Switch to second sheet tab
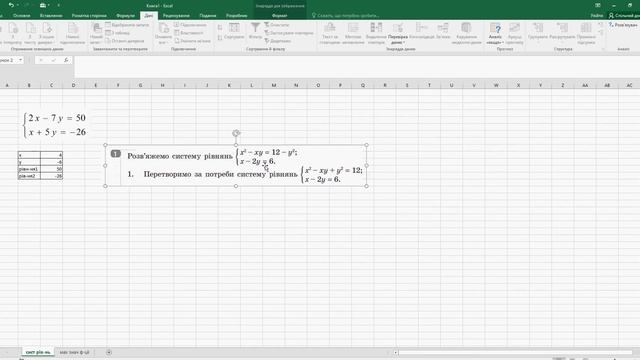Viewport: 640px width, 360px height. pyautogui.click(x=74, y=352)
